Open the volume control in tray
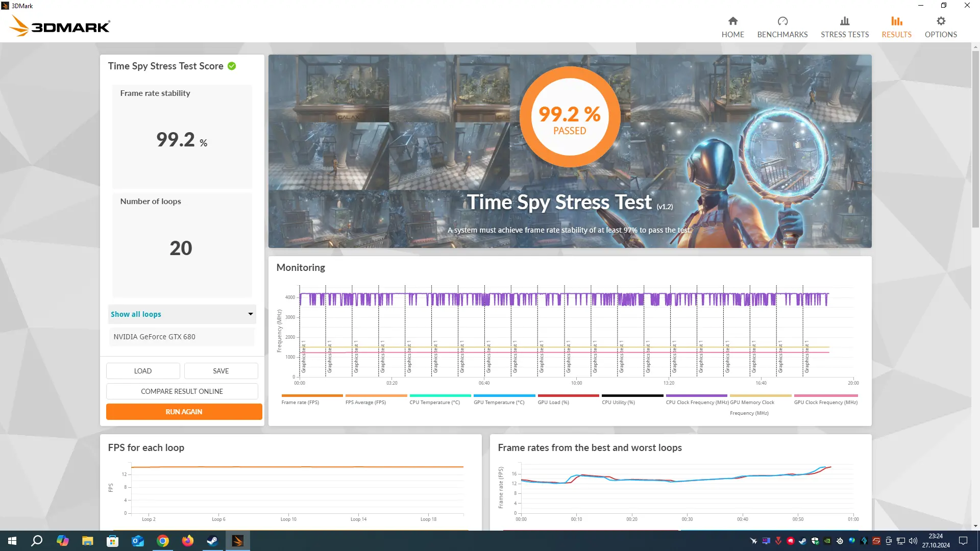The width and height of the screenshot is (980, 551). pyautogui.click(x=913, y=541)
